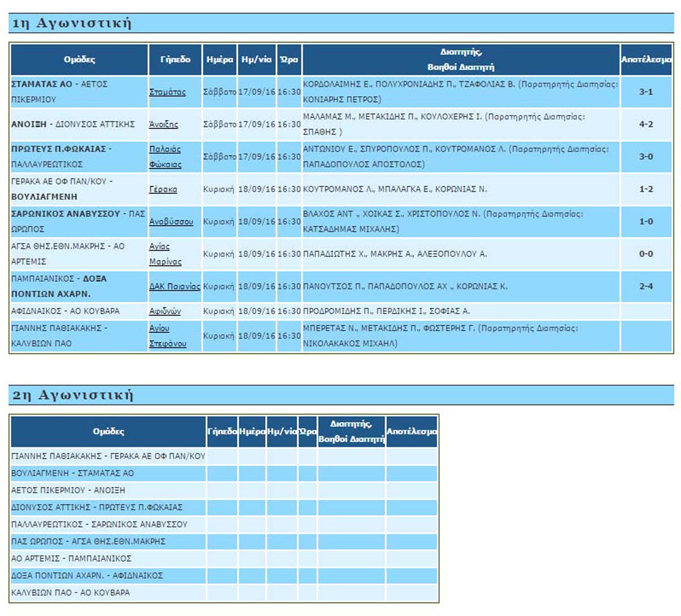Click referees ΜΠΕΡΕΤΑΣ Ν., ΜΕΤΑΚΙΔΗΣ Π. cell
Viewport: 681px width, 616px height.
(x=461, y=336)
